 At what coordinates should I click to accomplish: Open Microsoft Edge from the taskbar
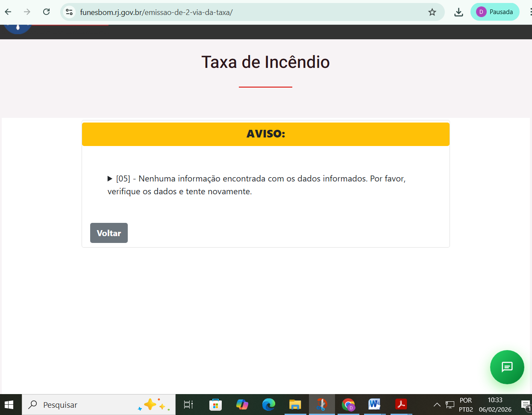tap(269, 405)
